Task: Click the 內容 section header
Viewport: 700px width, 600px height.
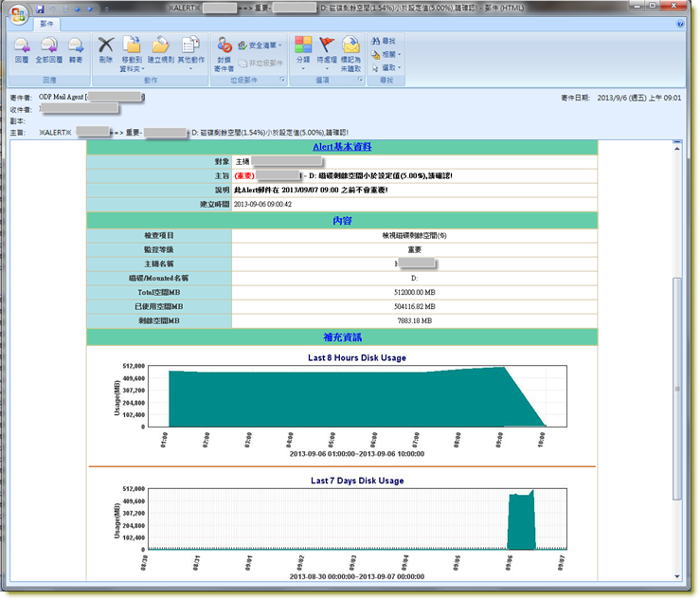Action: [342, 221]
